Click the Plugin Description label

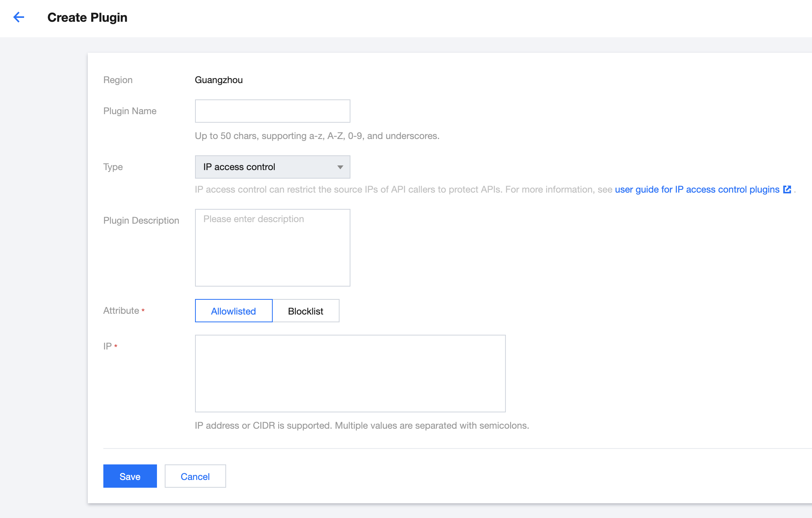(141, 221)
